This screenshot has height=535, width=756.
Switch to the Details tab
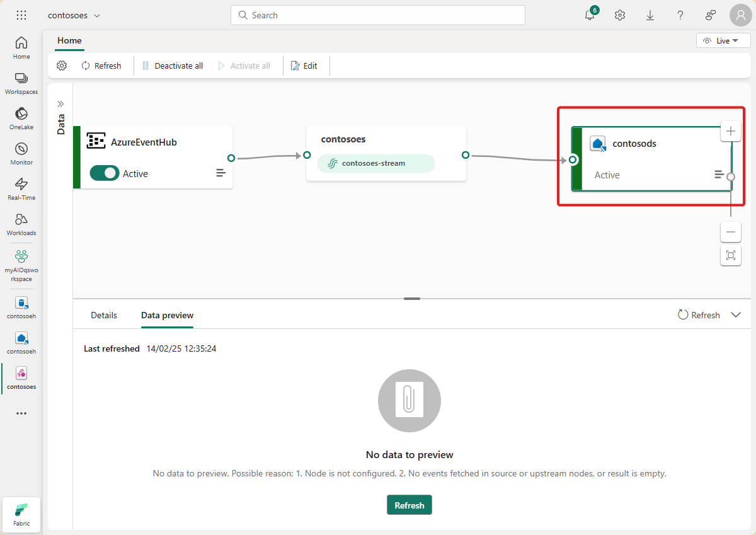click(103, 314)
